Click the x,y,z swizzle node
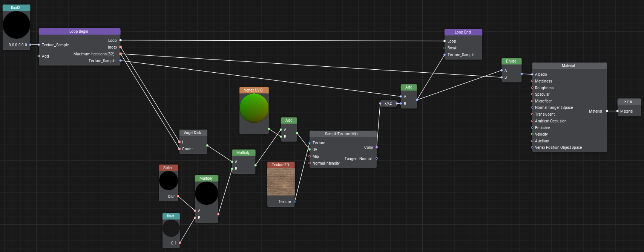The height and width of the screenshot is (252, 644). (x=388, y=104)
